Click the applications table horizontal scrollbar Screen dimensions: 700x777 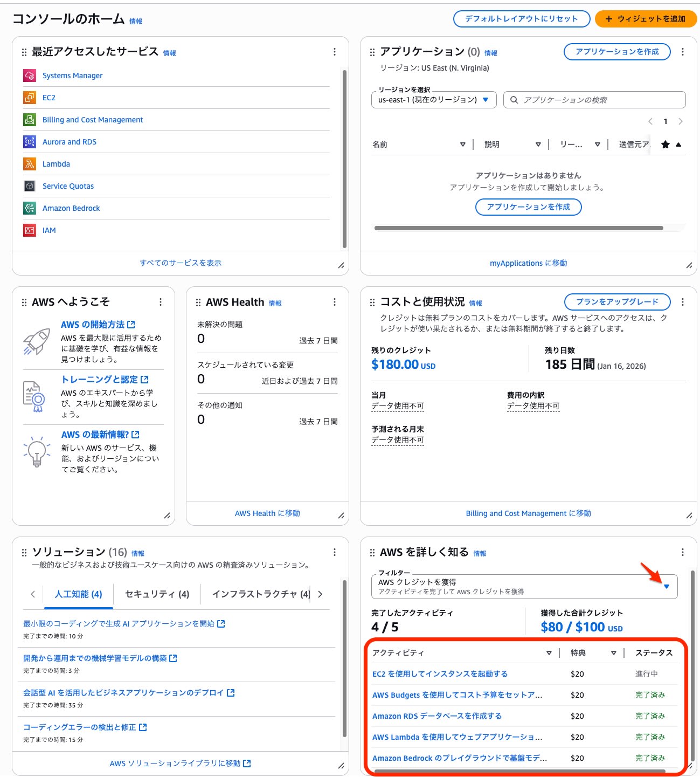(x=518, y=228)
